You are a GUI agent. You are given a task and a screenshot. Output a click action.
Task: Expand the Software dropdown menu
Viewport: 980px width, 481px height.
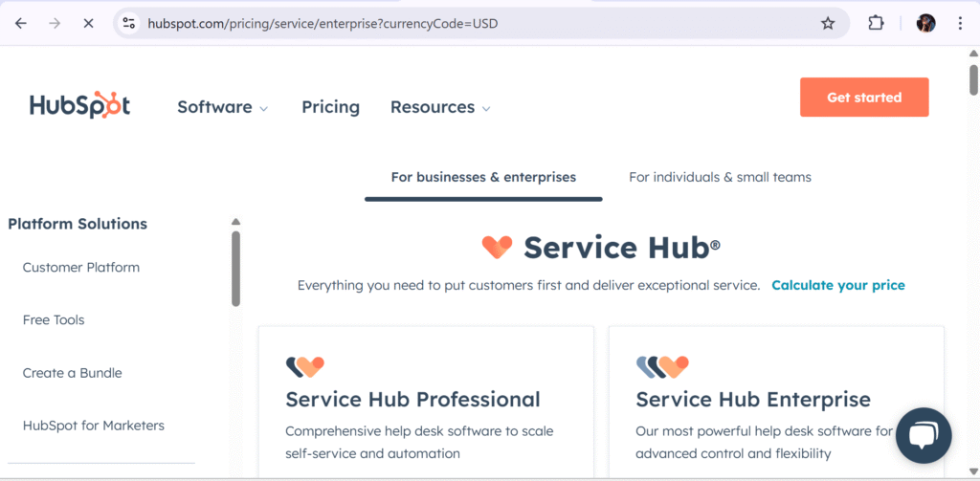(x=222, y=107)
